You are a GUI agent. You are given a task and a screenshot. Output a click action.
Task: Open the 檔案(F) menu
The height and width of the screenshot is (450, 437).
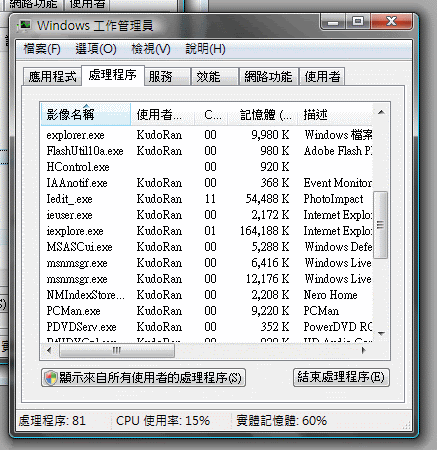point(42,49)
